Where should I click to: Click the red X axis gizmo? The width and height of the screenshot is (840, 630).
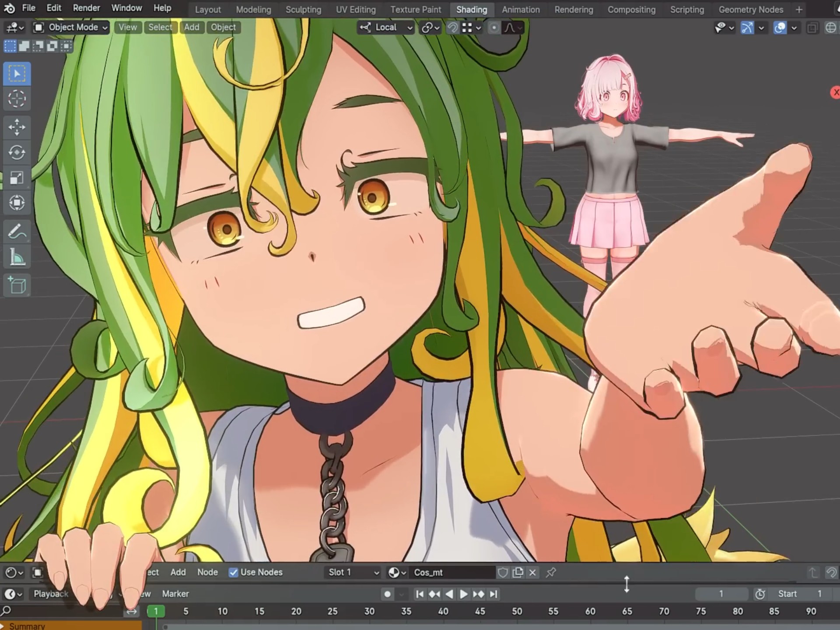coord(835,92)
